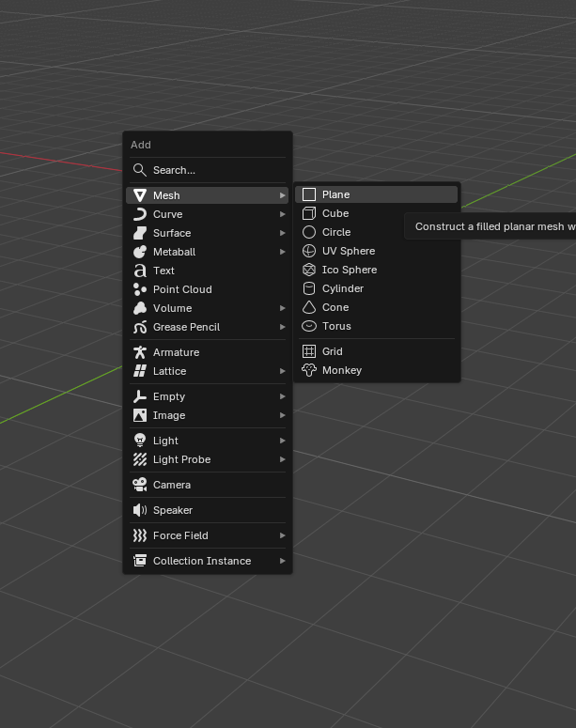This screenshot has width=576, height=728.
Task: Choose the Speaker menu entry
Action: (208, 510)
